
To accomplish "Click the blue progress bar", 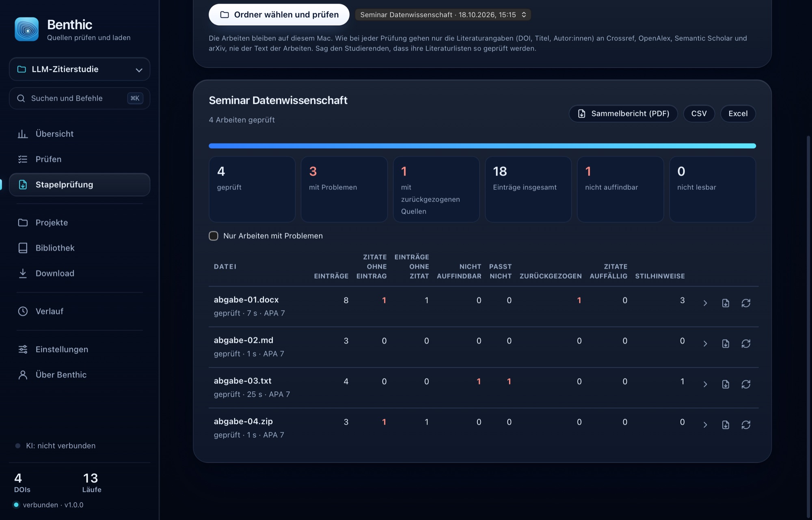I will pyautogui.click(x=482, y=146).
